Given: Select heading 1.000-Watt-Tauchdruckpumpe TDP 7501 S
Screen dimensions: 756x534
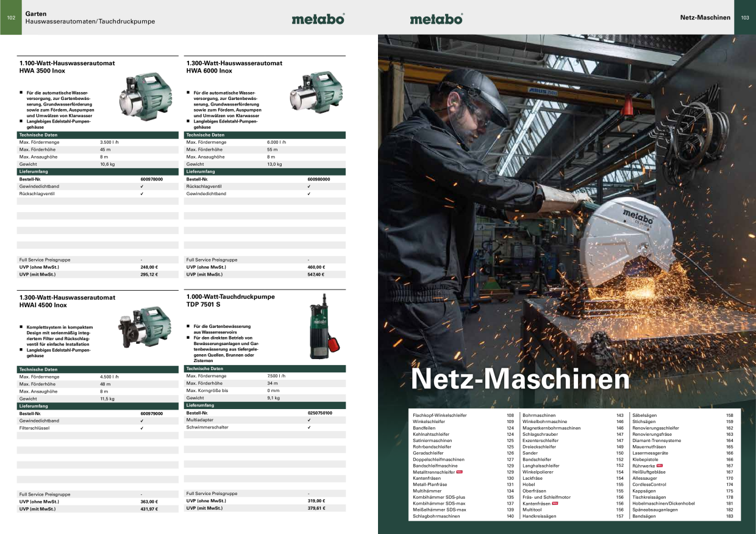Looking at the screenshot, I should pos(230,300).
